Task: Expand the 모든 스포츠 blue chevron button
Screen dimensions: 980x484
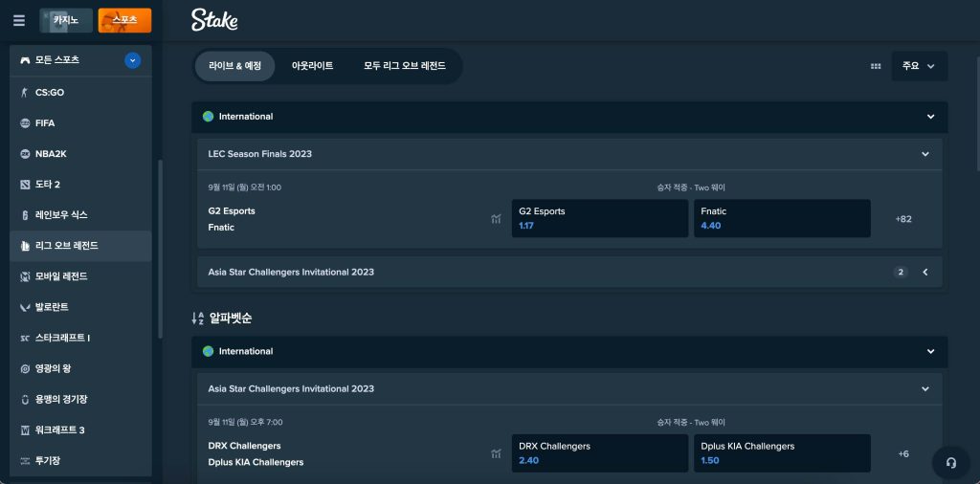Action: [132, 60]
